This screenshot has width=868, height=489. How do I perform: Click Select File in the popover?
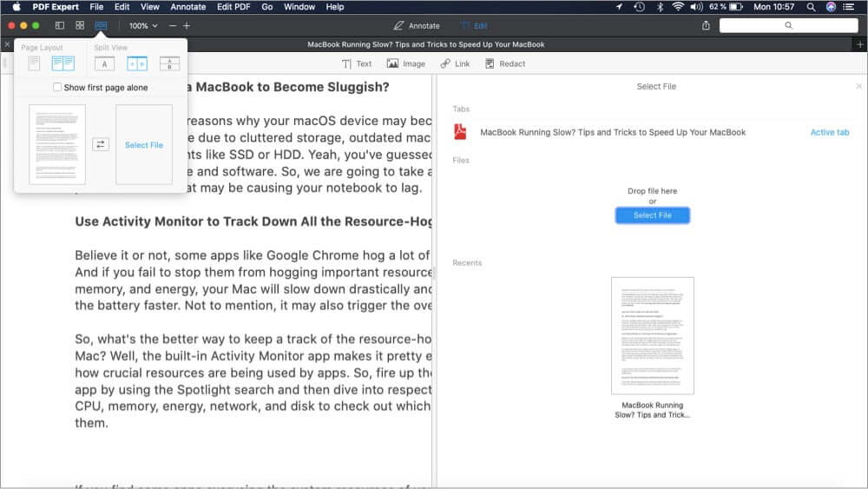point(144,145)
